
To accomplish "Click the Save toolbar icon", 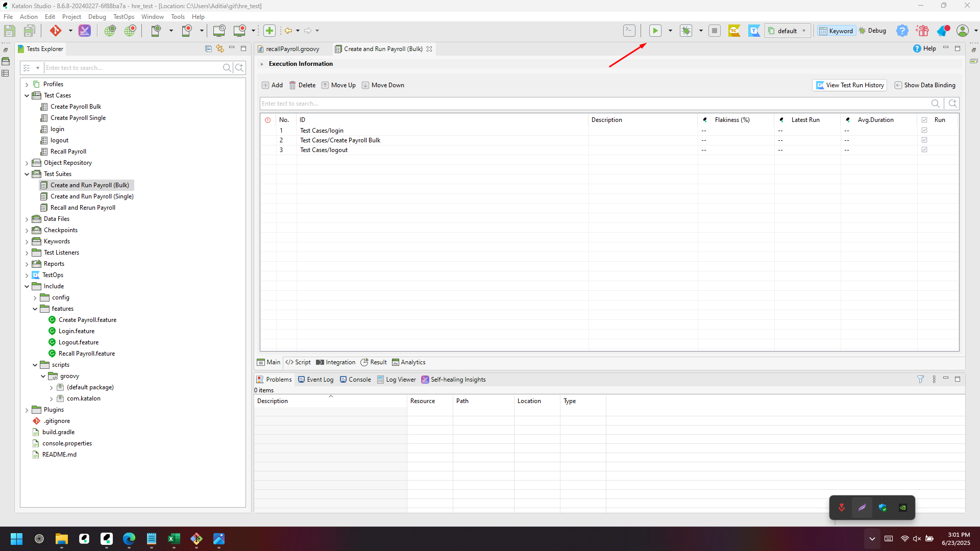I will (x=9, y=31).
